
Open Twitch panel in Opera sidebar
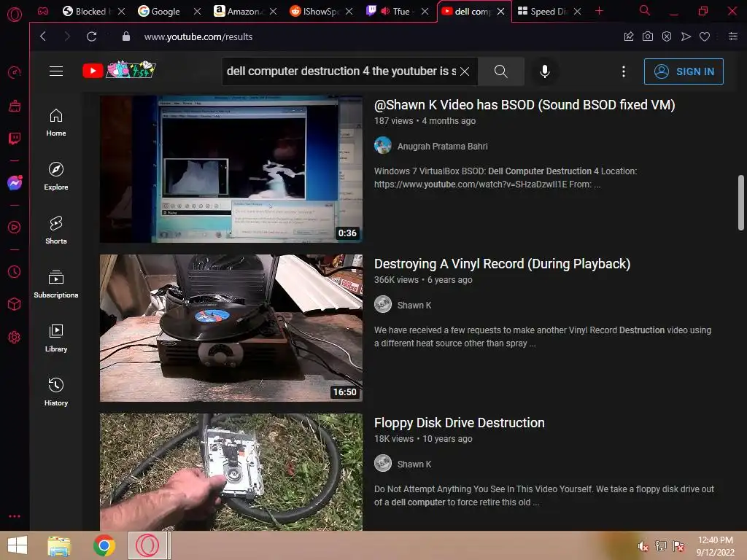click(x=15, y=139)
